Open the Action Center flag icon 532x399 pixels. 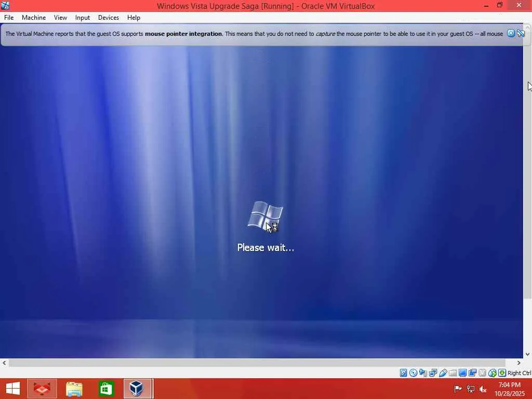tap(458, 389)
